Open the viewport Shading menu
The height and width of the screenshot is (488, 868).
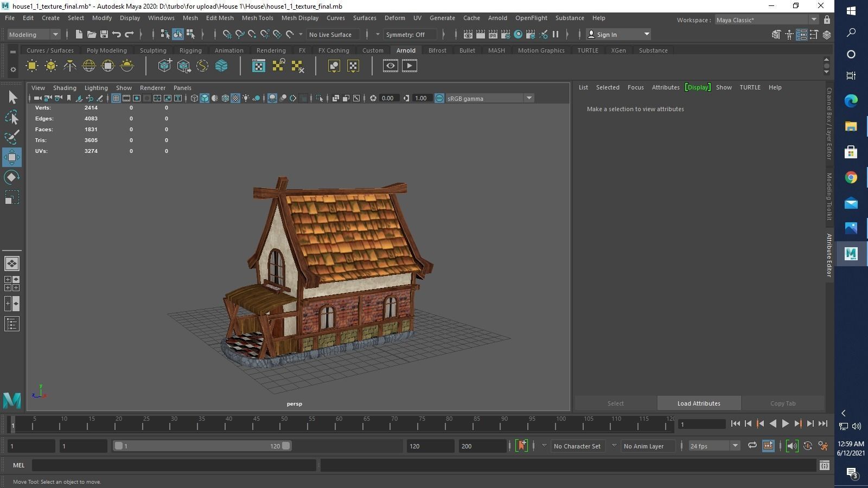pos(65,88)
